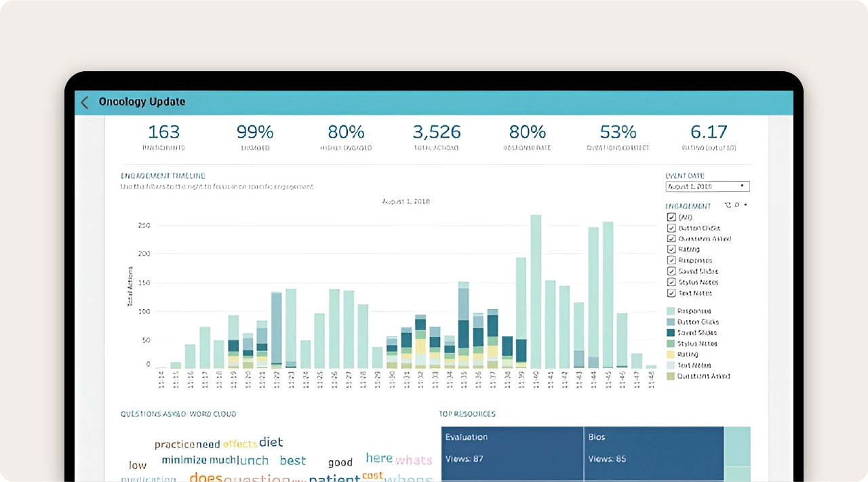Click the more options caret on the Engagement filter
868x482 pixels.
[744, 205]
